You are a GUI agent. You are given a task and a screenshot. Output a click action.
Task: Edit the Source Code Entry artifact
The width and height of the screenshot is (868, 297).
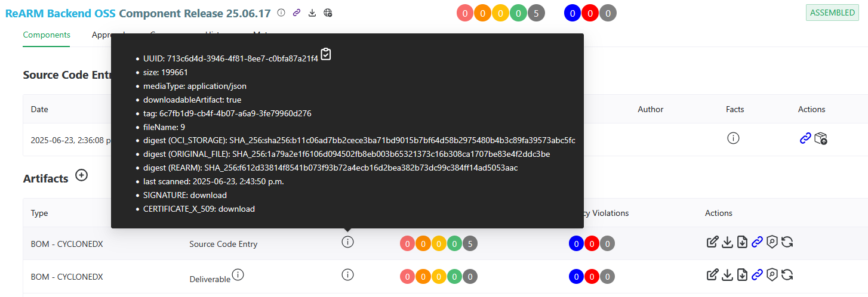[712, 242]
